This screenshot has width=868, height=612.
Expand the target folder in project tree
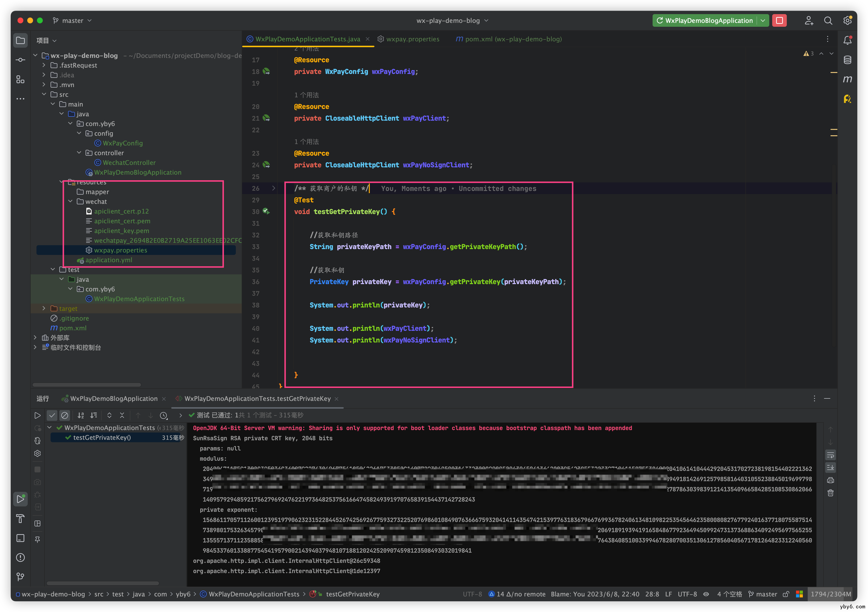pos(44,308)
